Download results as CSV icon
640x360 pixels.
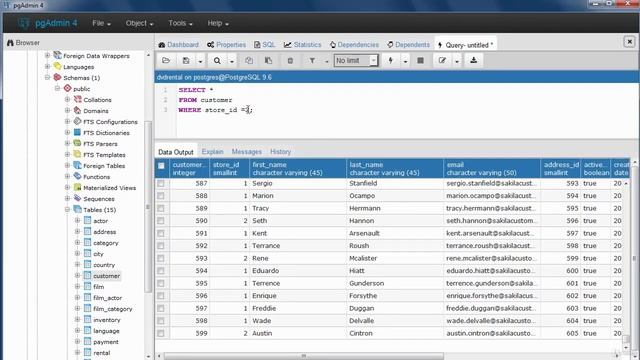click(x=473, y=60)
